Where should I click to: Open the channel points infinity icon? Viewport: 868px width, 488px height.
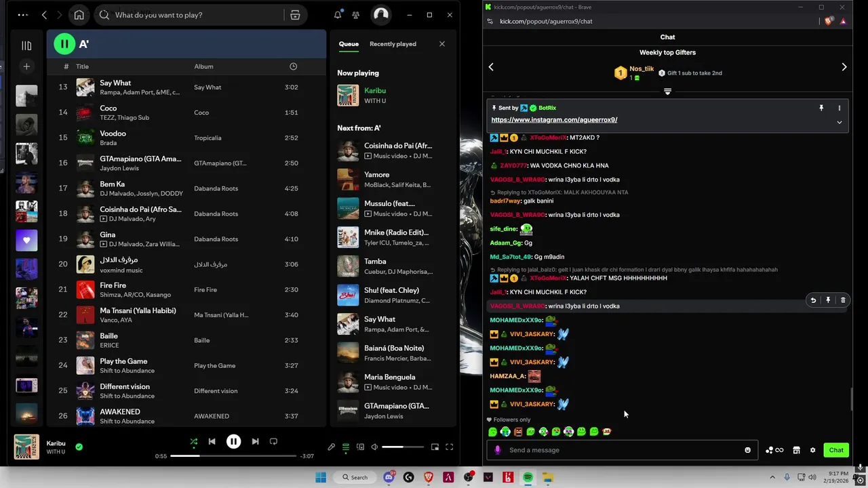(774, 450)
